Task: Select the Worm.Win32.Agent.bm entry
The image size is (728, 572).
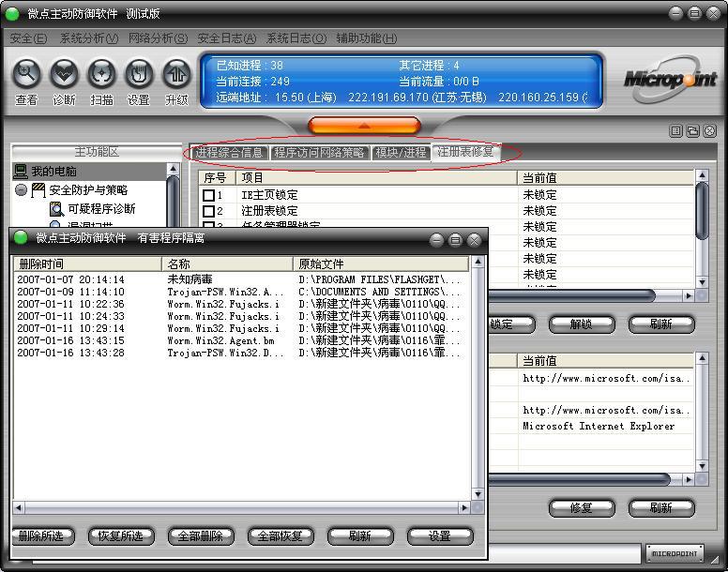Action: point(240,340)
